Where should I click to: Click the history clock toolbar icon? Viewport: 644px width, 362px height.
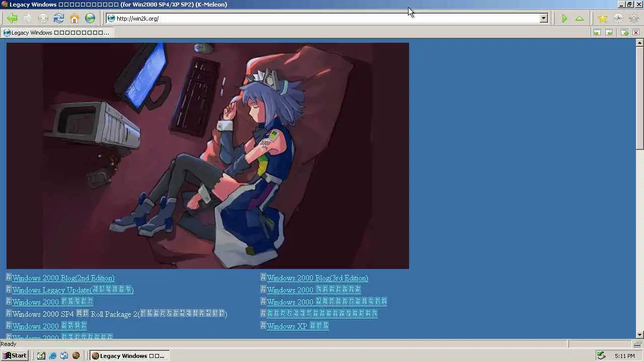(x=618, y=19)
